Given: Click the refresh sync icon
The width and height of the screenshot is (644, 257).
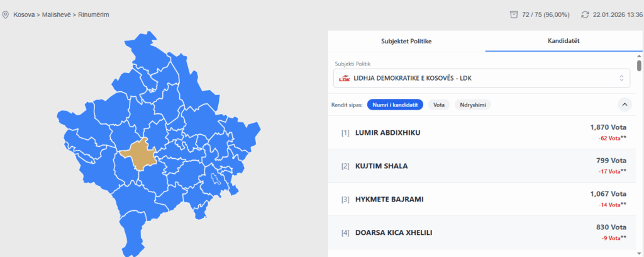Looking at the screenshot, I should tap(585, 14).
